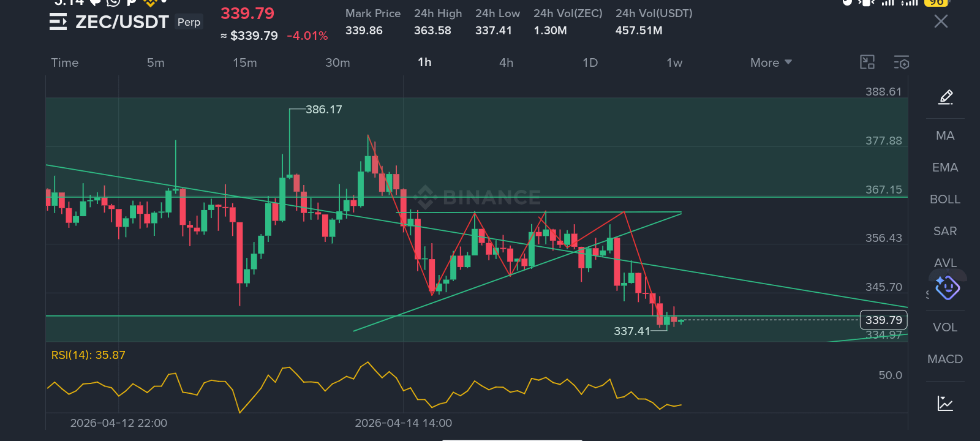The height and width of the screenshot is (441, 980).
Task: Toggle the EMA indicator
Action: [x=945, y=167]
